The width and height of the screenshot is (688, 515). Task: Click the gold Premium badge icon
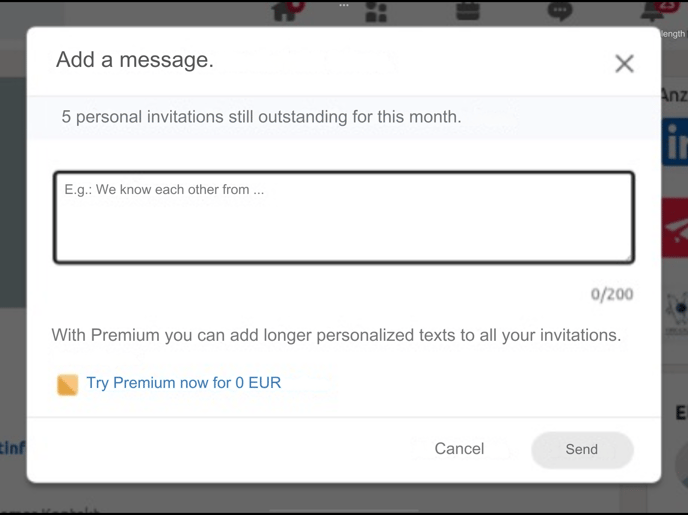coord(67,384)
